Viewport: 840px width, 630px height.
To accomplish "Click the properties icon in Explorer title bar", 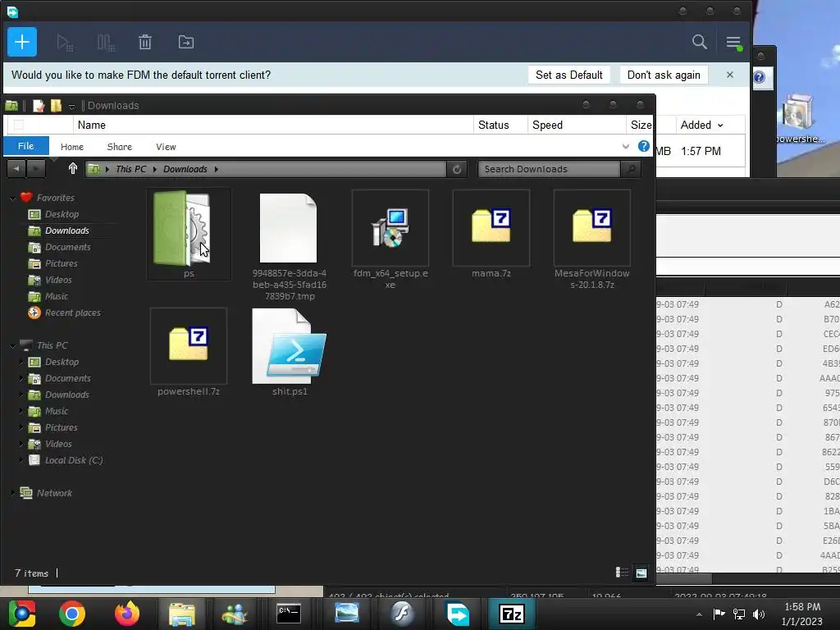I will click(x=38, y=106).
